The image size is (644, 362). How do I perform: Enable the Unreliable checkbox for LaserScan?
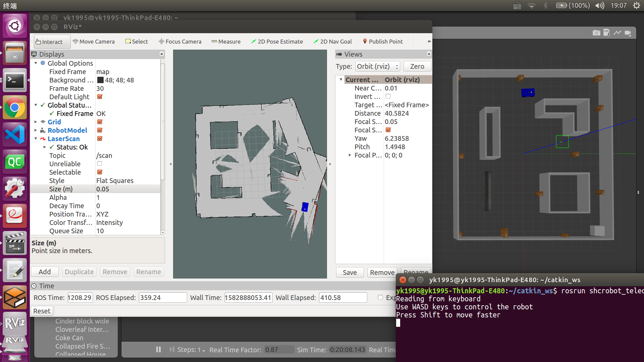click(100, 164)
